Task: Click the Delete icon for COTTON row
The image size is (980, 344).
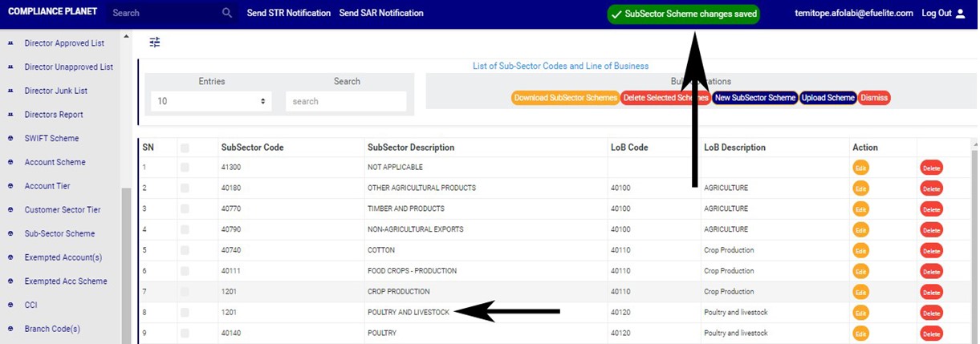Action: point(931,251)
